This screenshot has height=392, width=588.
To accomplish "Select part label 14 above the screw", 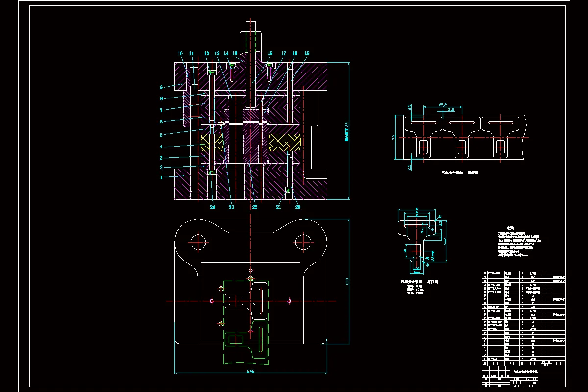I will [226, 53].
